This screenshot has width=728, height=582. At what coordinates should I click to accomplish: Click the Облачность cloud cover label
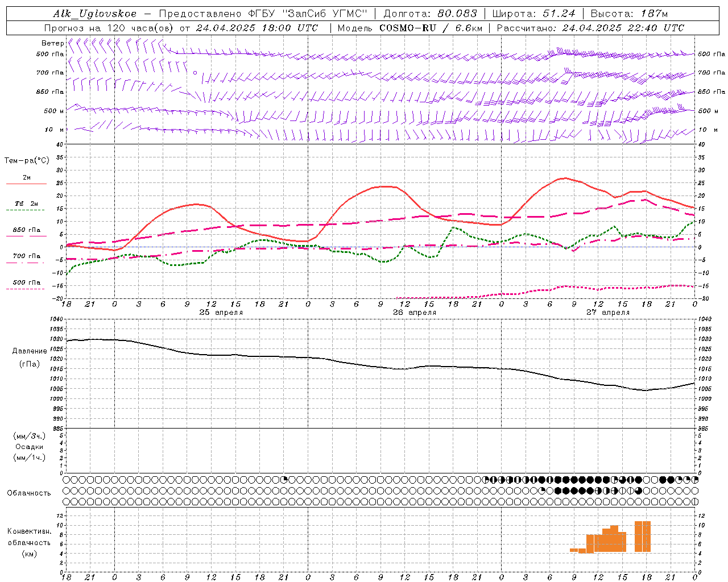click(x=29, y=493)
